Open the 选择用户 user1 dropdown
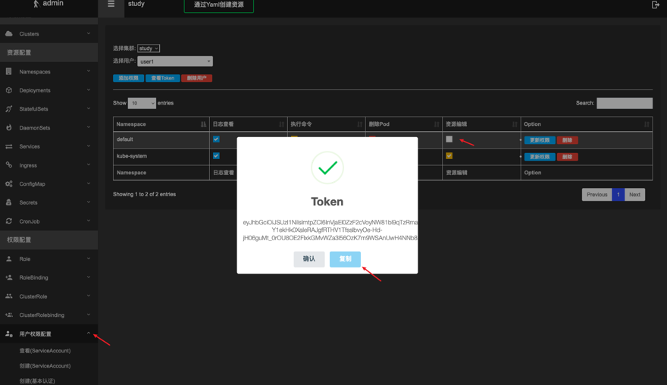Screen dimensions: 667x385 point(175,61)
